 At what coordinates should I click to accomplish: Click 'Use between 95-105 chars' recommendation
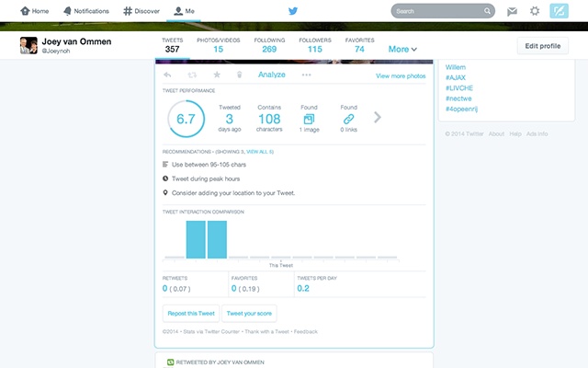click(x=209, y=165)
